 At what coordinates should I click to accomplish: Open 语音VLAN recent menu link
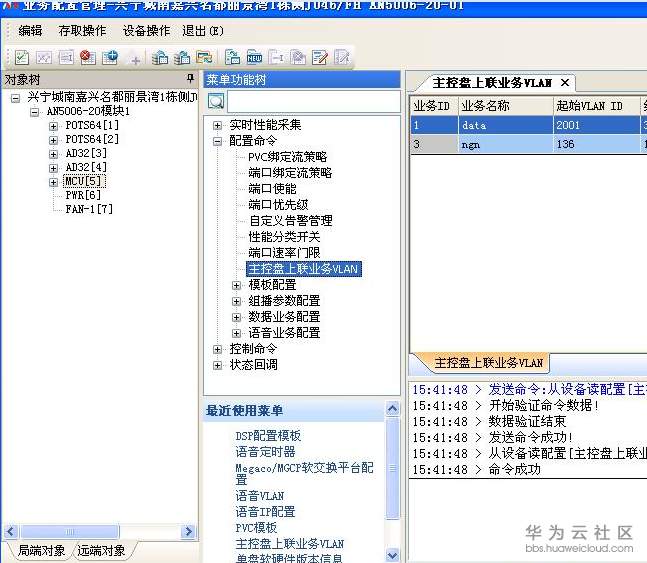click(260, 496)
